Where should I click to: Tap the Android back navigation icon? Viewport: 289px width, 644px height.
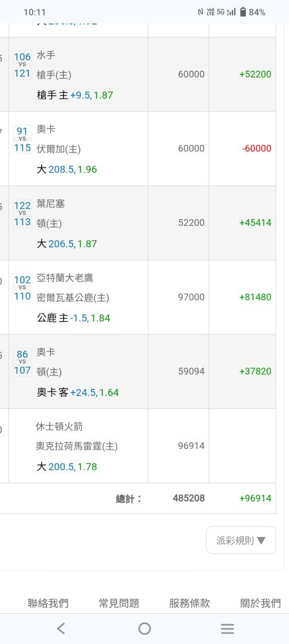pos(61,629)
